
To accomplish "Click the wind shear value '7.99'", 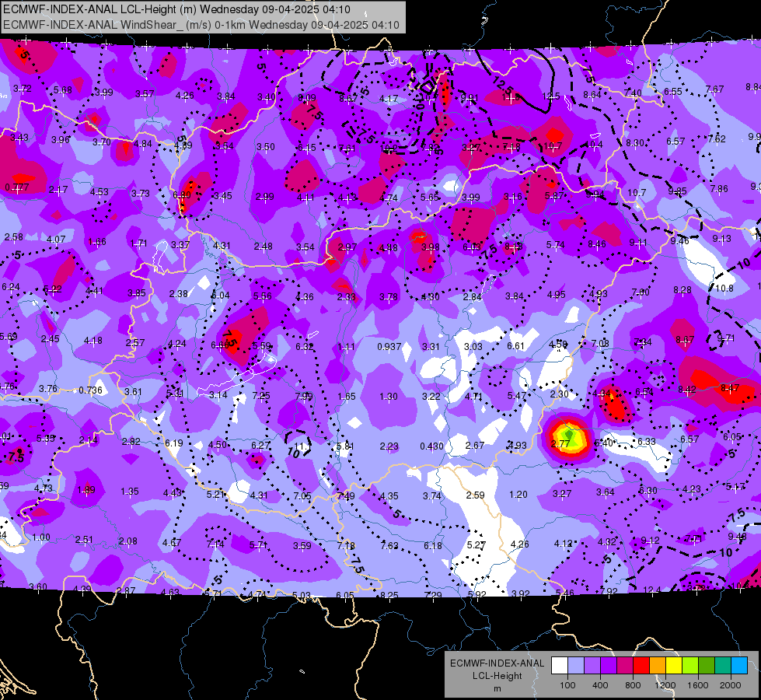I will [304, 396].
